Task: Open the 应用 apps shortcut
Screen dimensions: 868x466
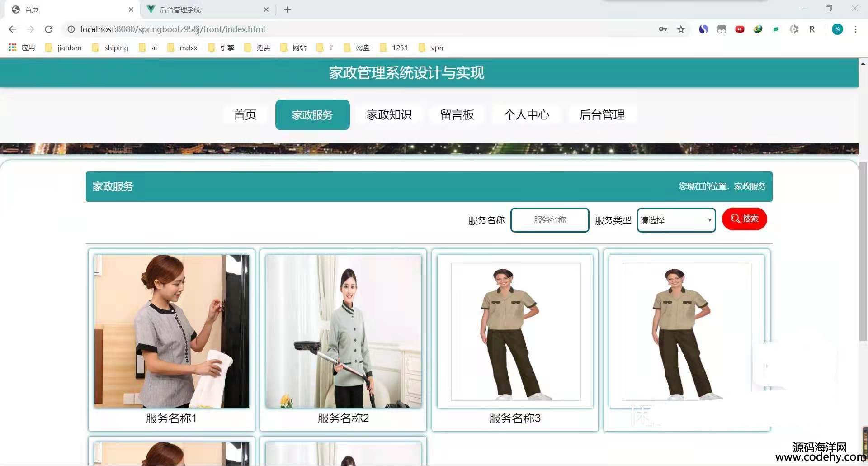Action: (x=22, y=48)
